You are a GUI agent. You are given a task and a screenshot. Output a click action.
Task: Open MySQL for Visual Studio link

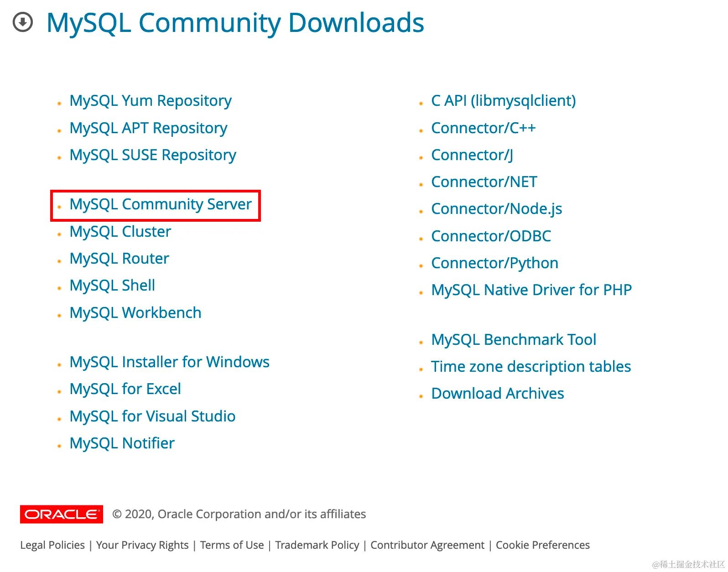click(153, 416)
